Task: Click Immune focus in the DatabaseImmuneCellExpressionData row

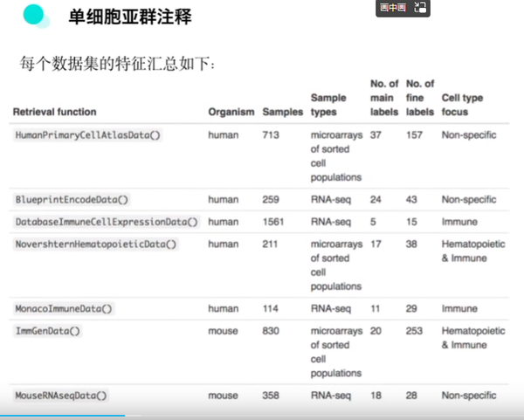Action: pyautogui.click(x=459, y=222)
